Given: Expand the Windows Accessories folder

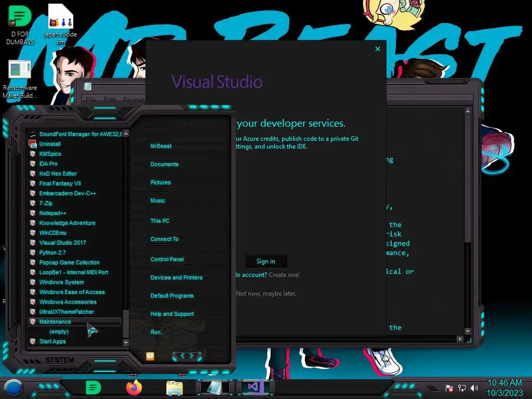Looking at the screenshot, I should [75, 302].
